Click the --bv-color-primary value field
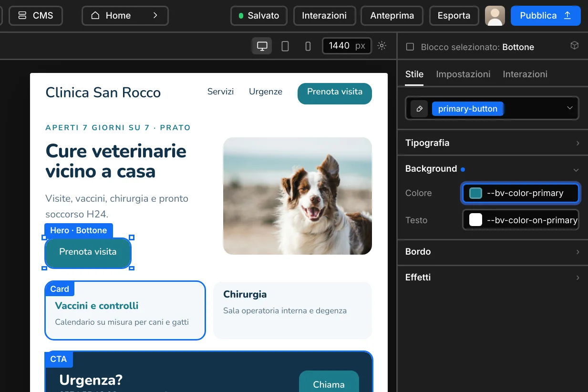 pos(520,193)
